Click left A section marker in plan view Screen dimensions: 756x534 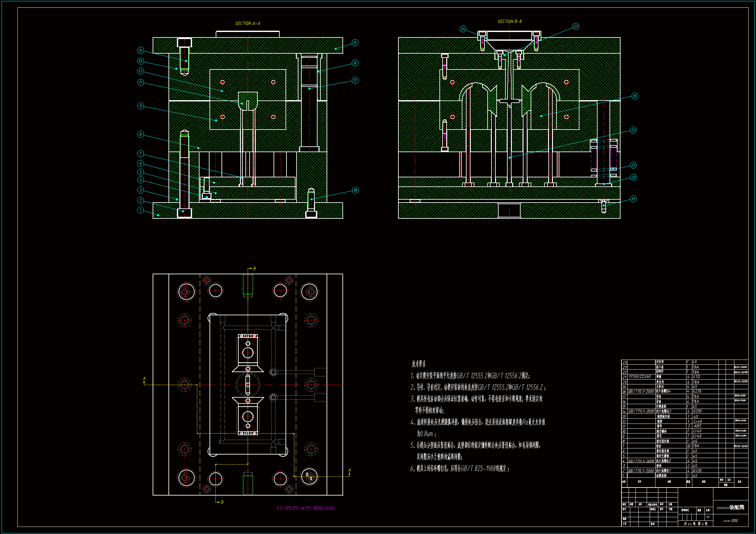point(144,379)
